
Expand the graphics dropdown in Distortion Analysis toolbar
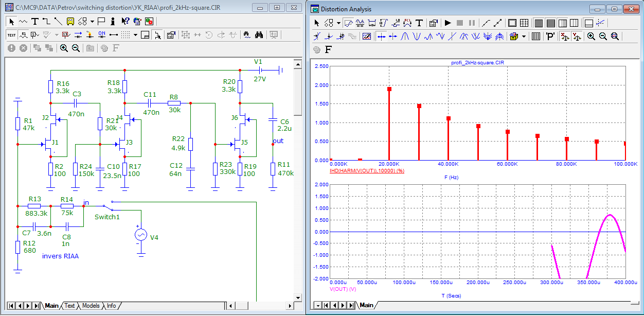(x=338, y=23)
